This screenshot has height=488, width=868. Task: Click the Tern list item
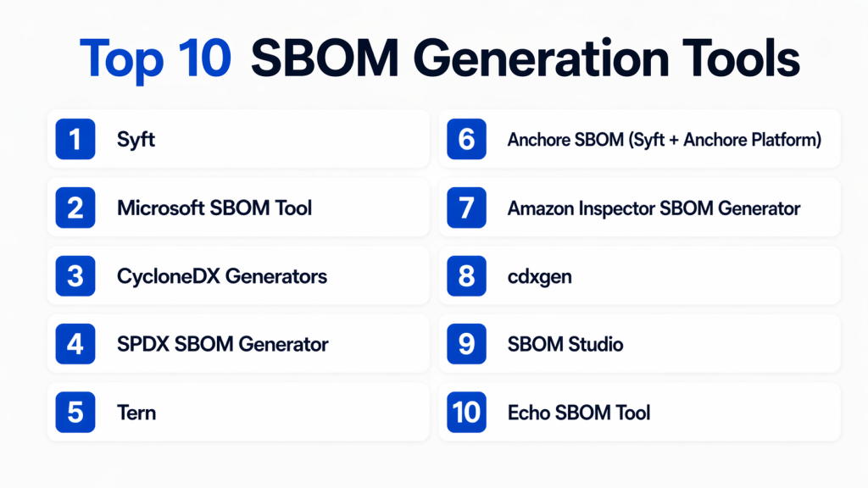point(136,413)
